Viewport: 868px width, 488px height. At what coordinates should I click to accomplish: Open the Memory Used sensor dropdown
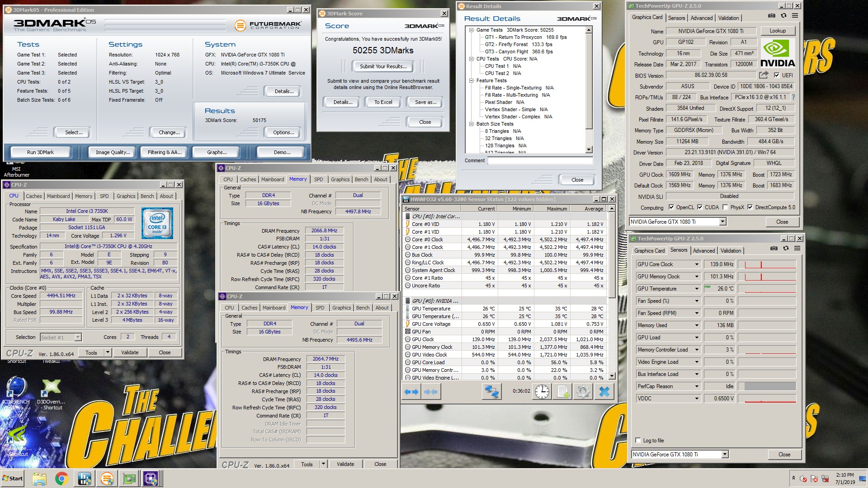coord(697,325)
